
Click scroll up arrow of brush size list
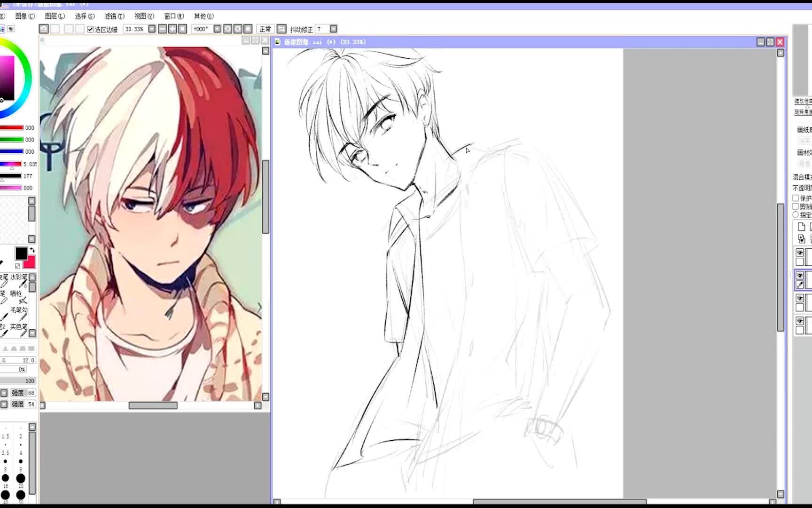point(32,427)
